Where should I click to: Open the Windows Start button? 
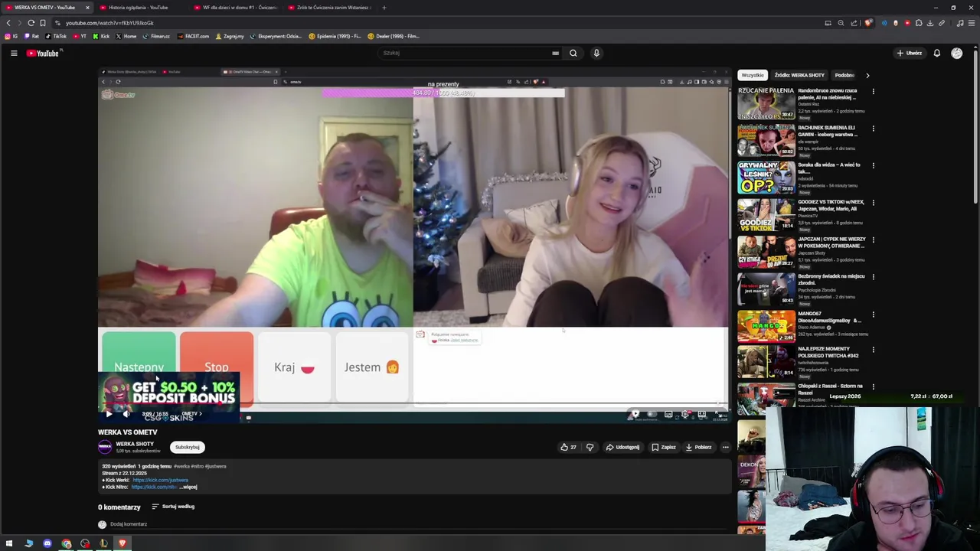9,543
